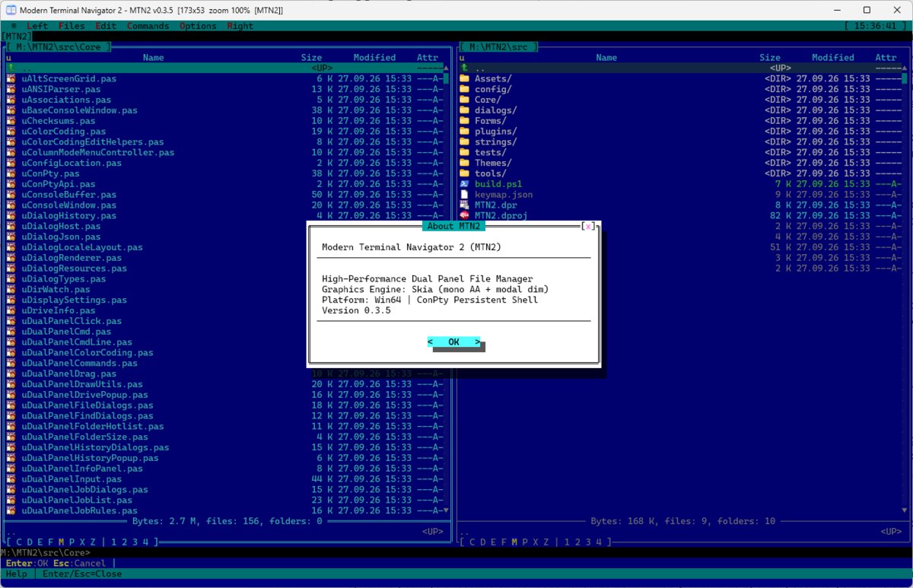Open the Left panel menu
This screenshot has height=588, width=913.
pyautogui.click(x=37, y=26)
